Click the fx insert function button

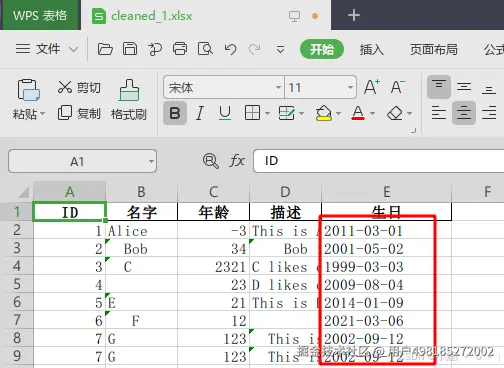[x=237, y=161]
